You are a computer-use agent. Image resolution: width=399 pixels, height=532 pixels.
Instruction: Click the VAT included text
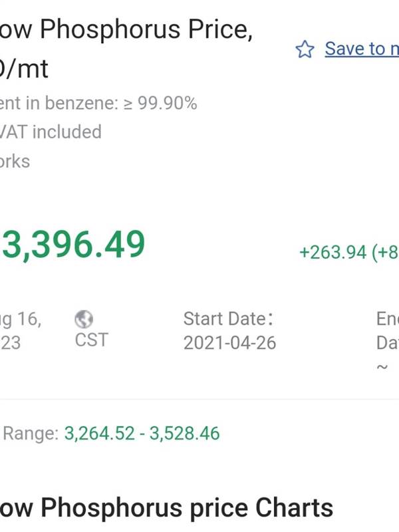pyautogui.click(x=51, y=132)
